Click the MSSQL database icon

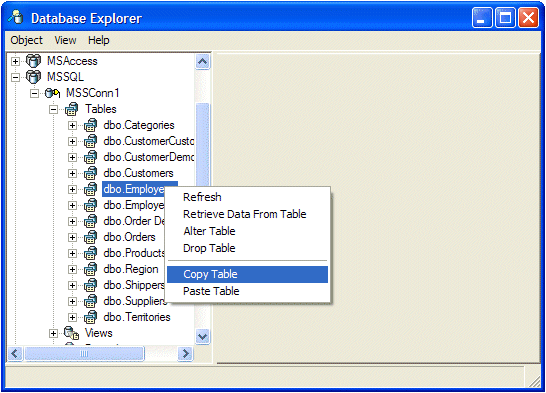34,77
